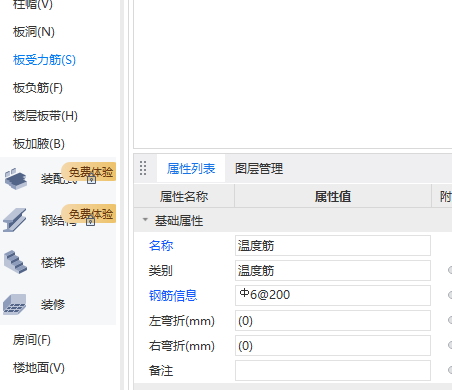Click the 装配式 category icon
452x390 pixels.
tap(16, 179)
